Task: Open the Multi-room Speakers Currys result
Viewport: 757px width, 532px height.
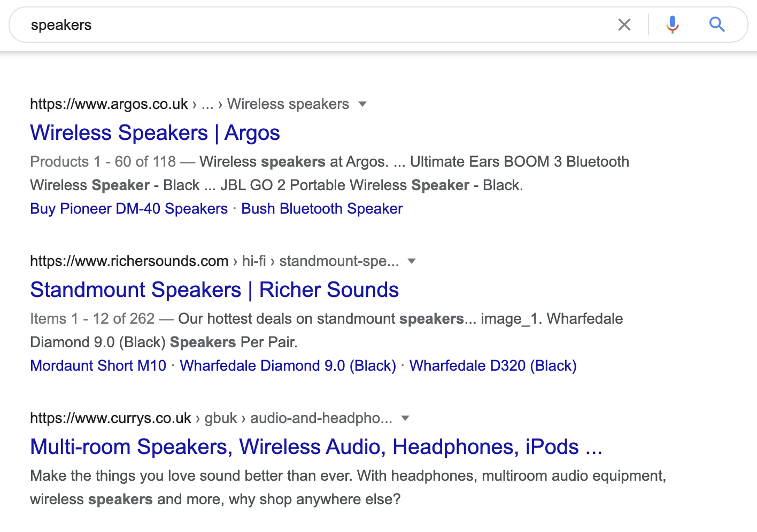Action: click(316, 447)
